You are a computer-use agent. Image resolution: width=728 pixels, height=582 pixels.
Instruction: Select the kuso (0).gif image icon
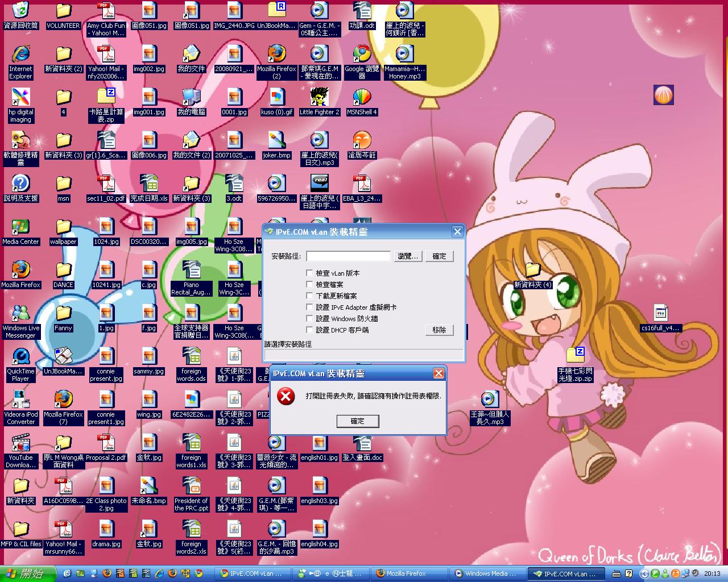coord(277,102)
